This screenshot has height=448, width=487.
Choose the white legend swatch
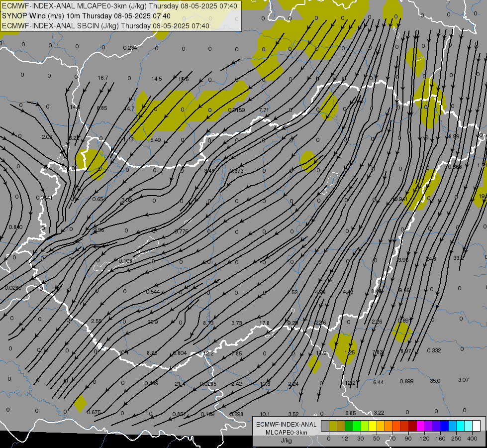(476, 426)
